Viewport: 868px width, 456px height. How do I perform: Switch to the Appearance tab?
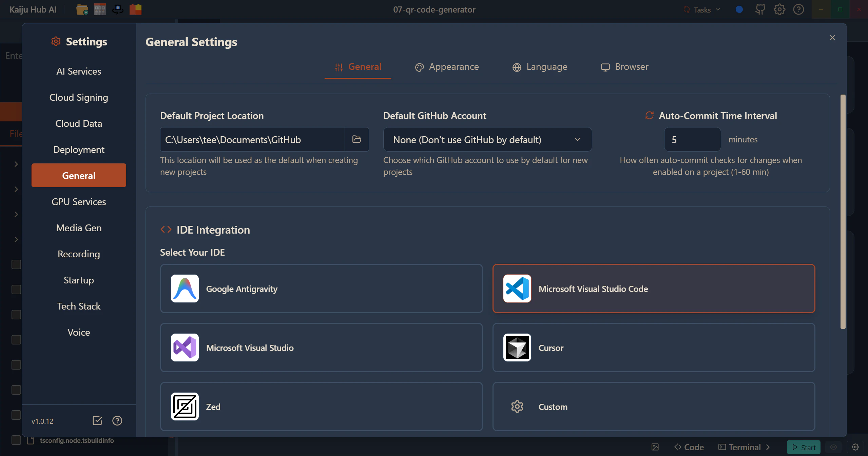click(447, 67)
